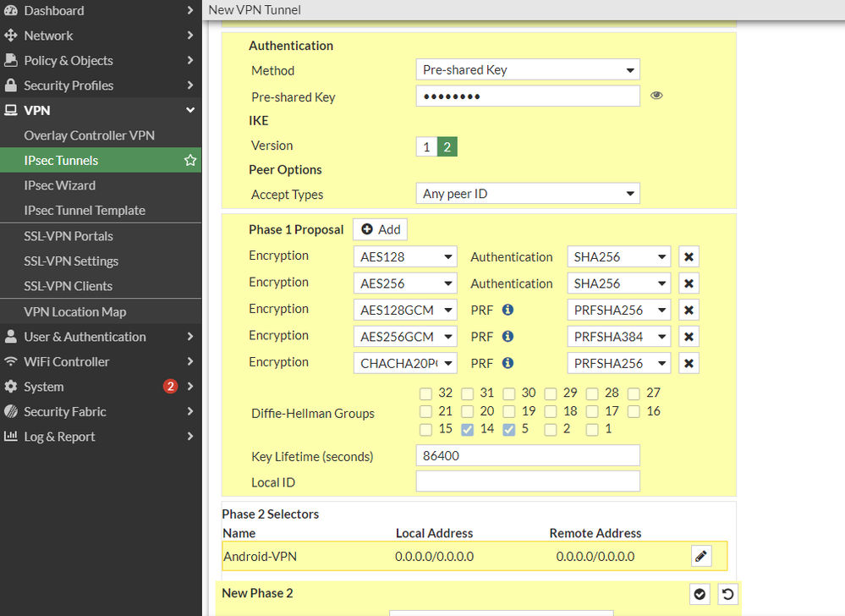Expand the Security Fabric menu
The width and height of the screenshot is (845, 616).
tap(100, 411)
